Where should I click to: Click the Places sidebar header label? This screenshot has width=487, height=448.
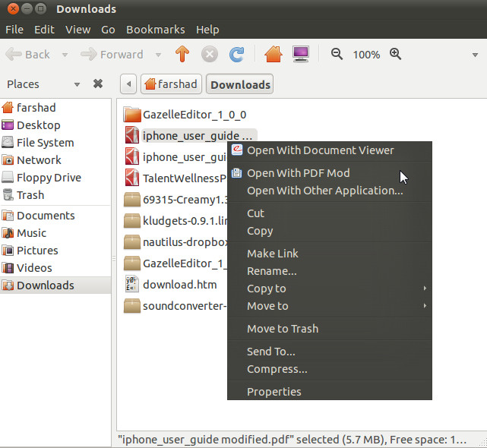click(x=23, y=84)
